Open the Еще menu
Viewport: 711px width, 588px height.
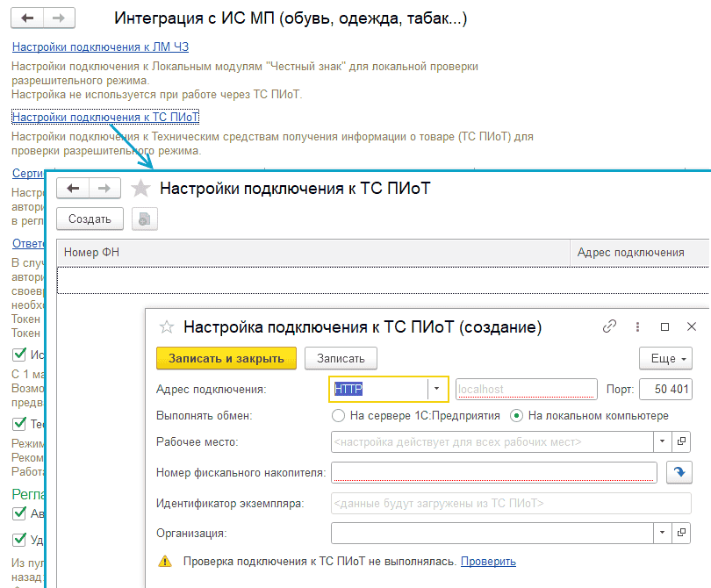click(x=664, y=358)
